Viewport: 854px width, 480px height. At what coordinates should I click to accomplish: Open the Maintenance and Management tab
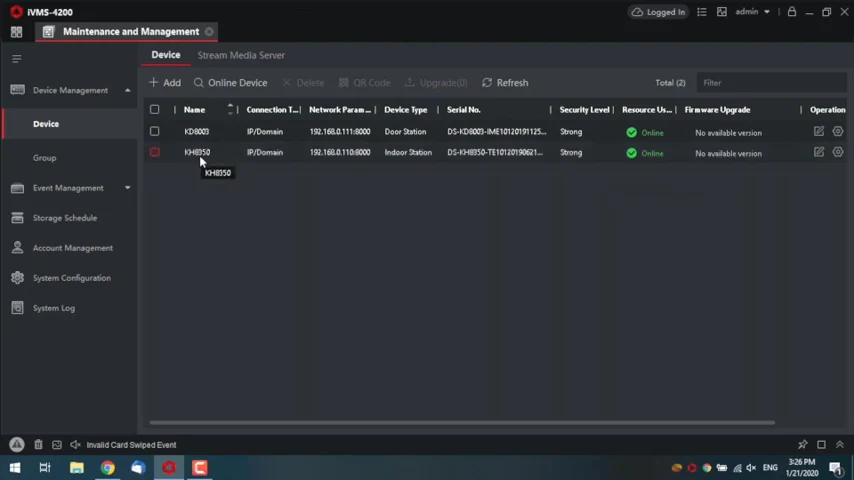point(126,32)
